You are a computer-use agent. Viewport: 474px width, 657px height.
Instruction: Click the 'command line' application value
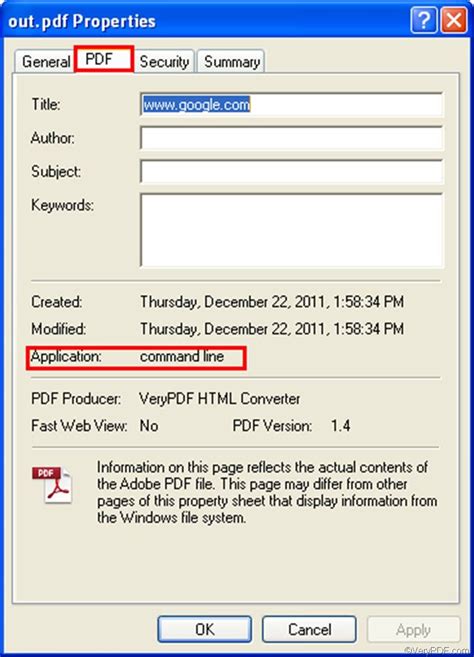click(x=182, y=357)
